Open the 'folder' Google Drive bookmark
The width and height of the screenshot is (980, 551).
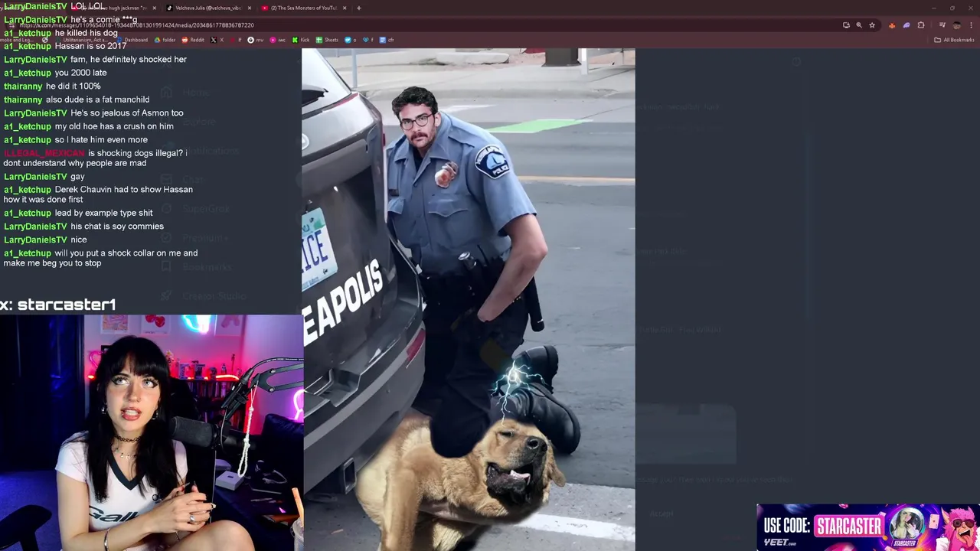(x=165, y=40)
